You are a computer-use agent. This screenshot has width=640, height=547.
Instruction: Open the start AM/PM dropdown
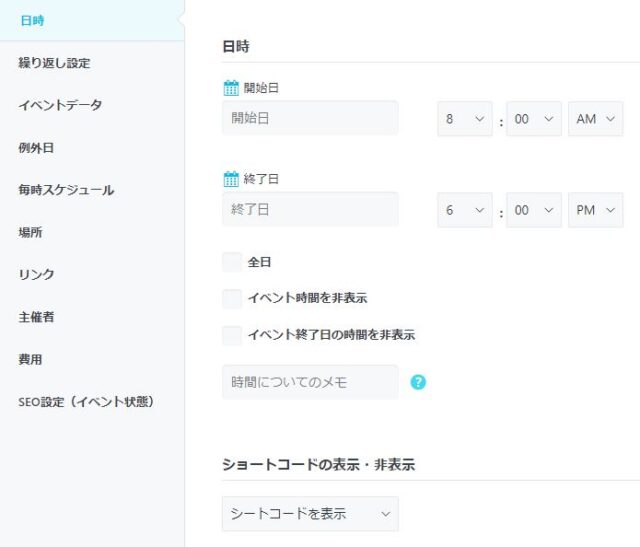pyautogui.click(x=595, y=119)
